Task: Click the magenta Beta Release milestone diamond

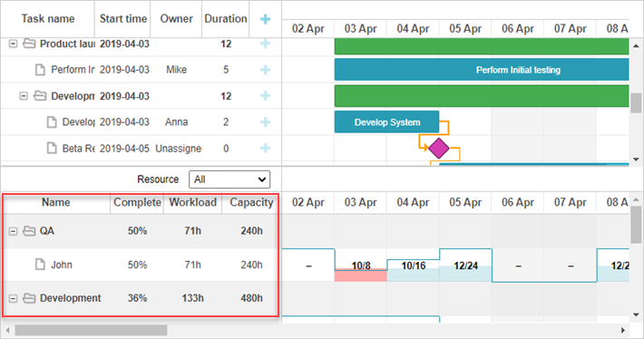Action: (x=439, y=148)
